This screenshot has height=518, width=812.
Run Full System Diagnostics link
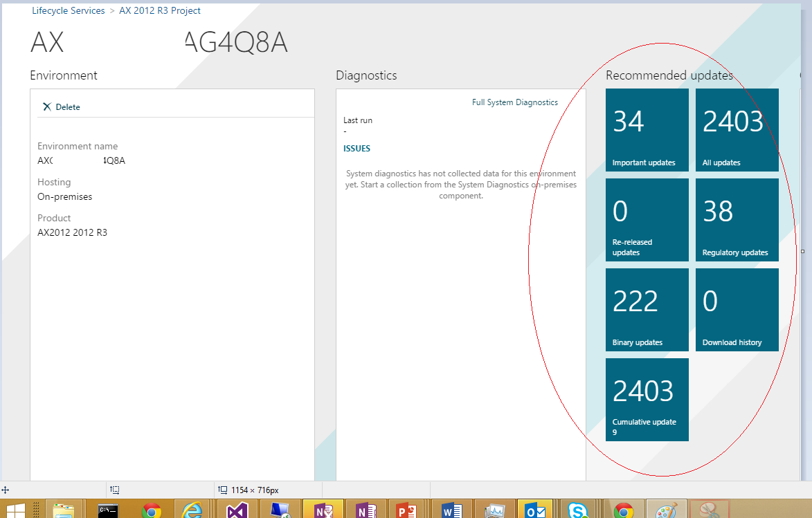[x=514, y=102]
